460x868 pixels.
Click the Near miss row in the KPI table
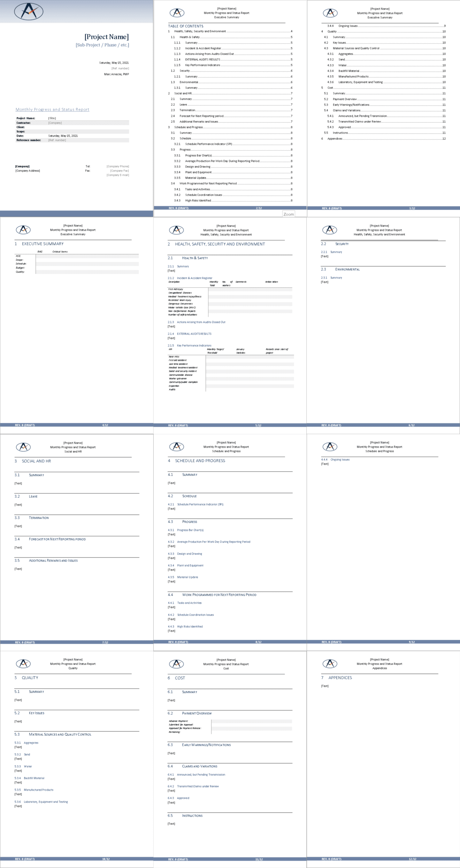231,357
